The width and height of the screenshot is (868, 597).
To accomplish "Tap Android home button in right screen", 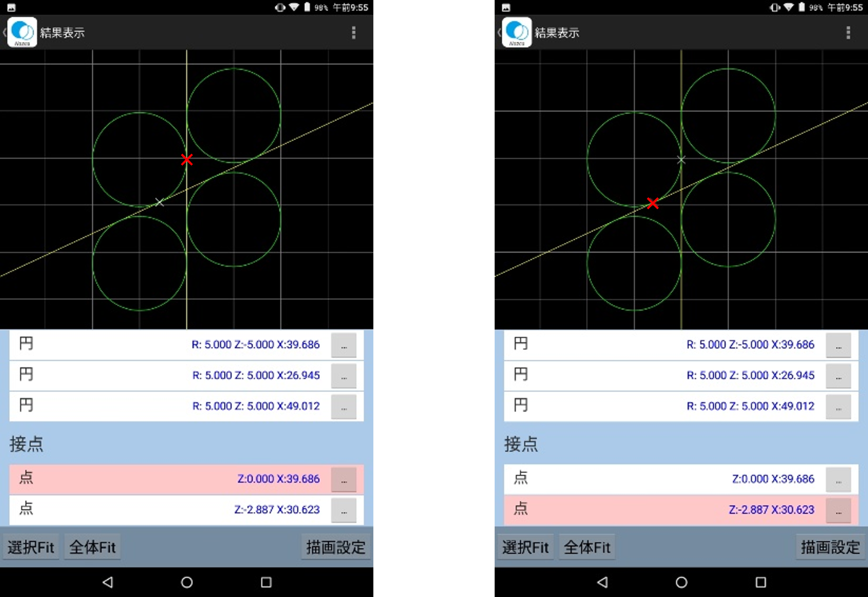I will pos(681,582).
